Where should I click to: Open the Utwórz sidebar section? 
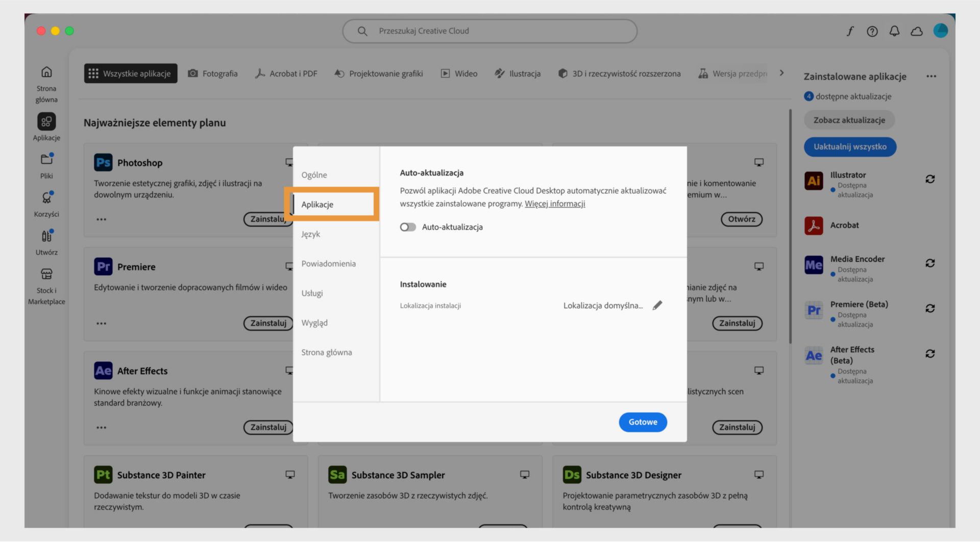point(46,242)
